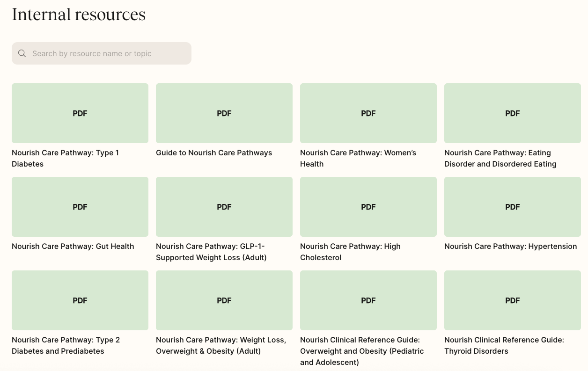The width and height of the screenshot is (588, 371).
Task: Focus the resource name search field
Action: (108, 53)
